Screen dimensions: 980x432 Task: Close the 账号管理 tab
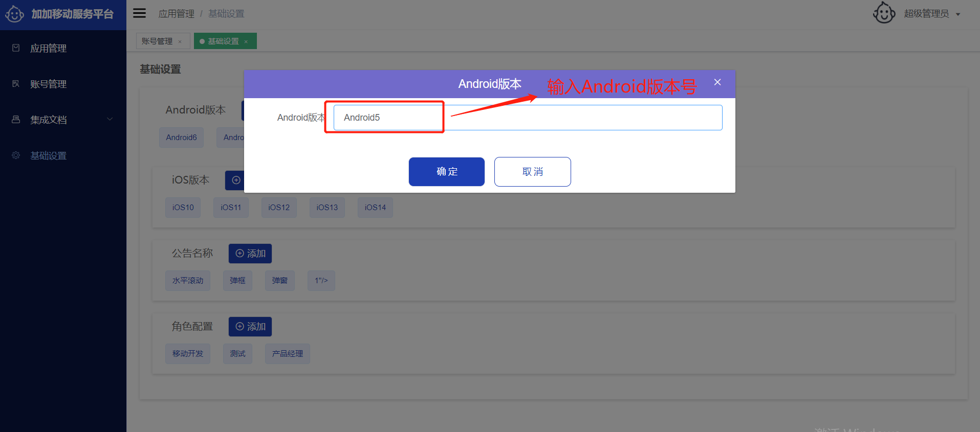[180, 42]
